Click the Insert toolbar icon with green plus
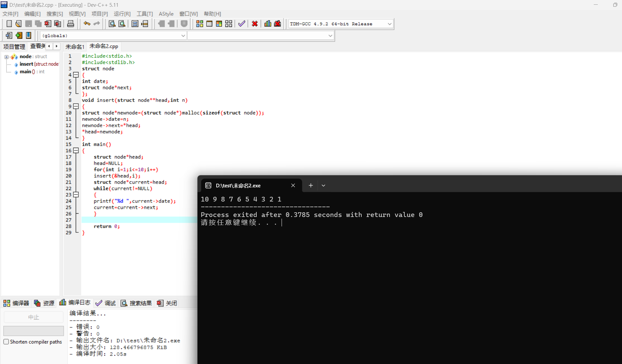The image size is (622, 364). click(19, 35)
